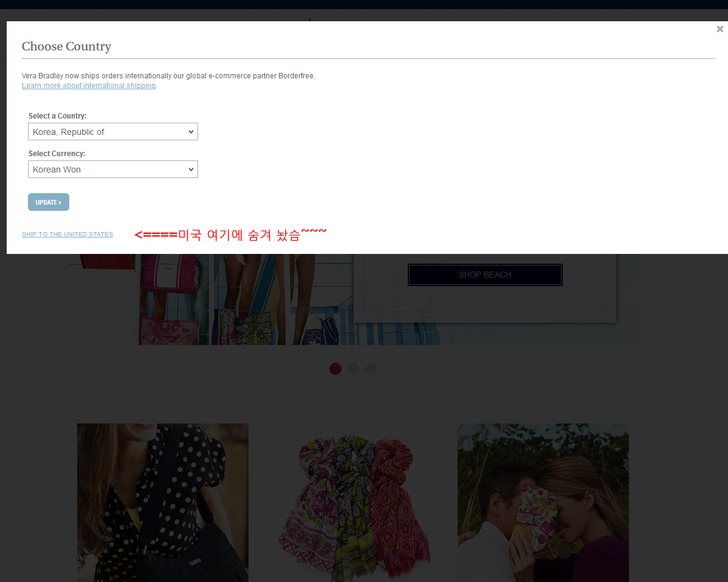Screen dimensions: 728x582
Task: Click the red Korean annotation text
Action: coord(231,235)
